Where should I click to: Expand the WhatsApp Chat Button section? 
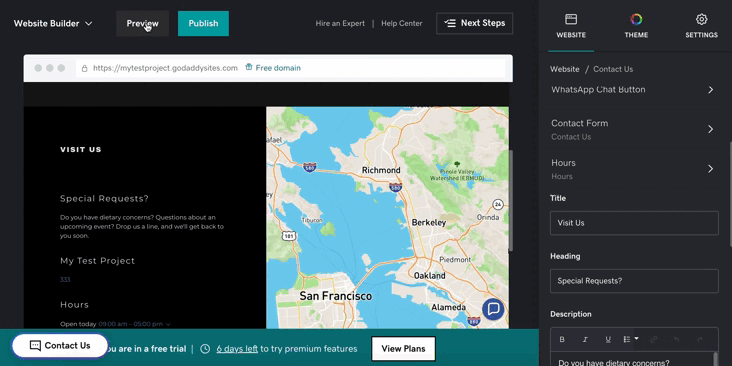633,90
